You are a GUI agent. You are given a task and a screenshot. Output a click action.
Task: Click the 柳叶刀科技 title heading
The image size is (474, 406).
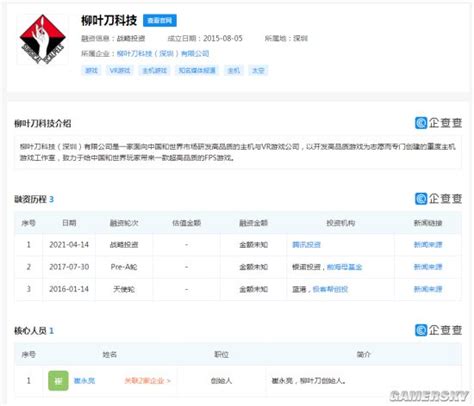pyautogui.click(x=109, y=21)
